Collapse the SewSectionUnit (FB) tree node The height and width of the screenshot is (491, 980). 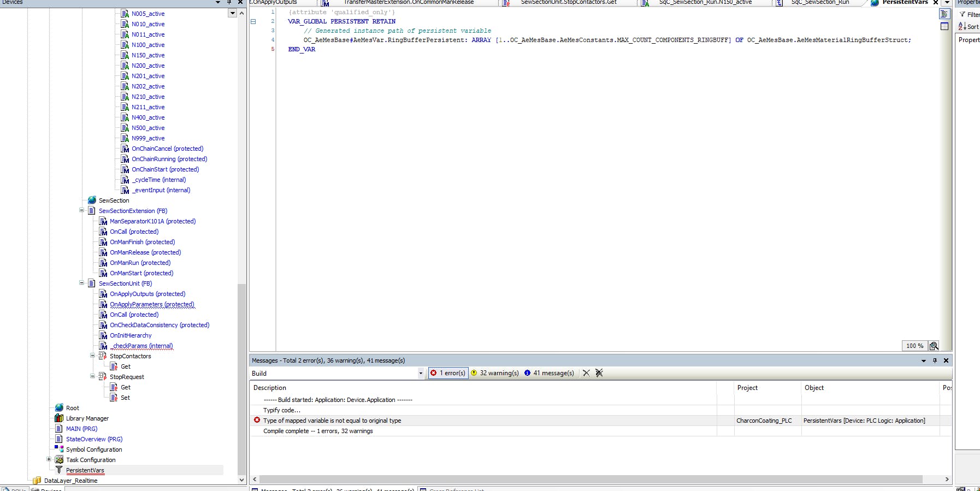(x=82, y=283)
